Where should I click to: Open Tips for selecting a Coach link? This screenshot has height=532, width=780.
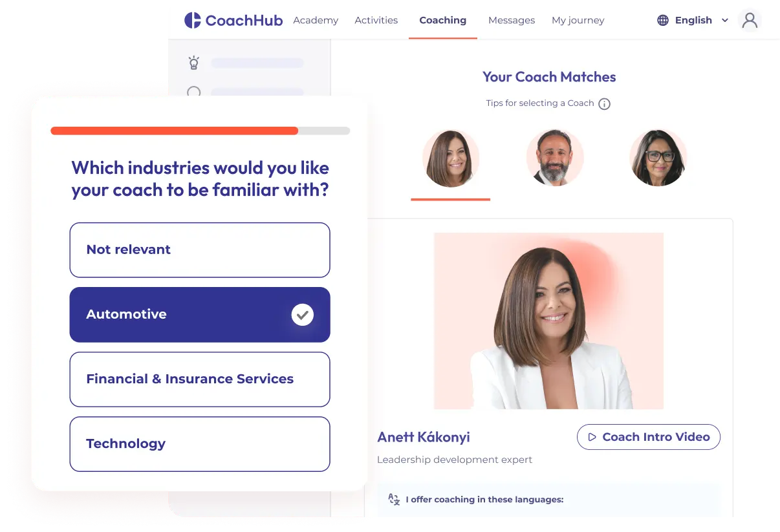(x=540, y=103)
